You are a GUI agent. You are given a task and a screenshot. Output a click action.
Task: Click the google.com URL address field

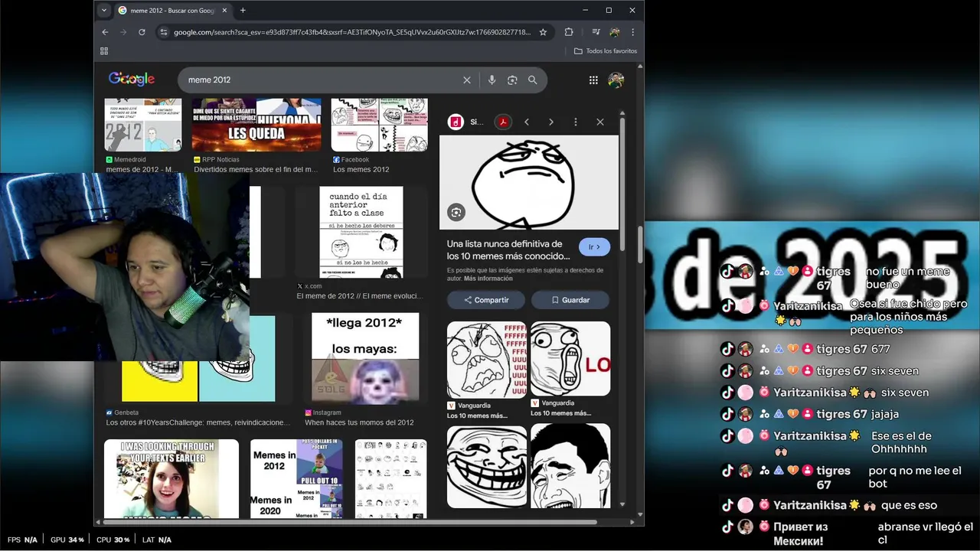tap(352, 32)
